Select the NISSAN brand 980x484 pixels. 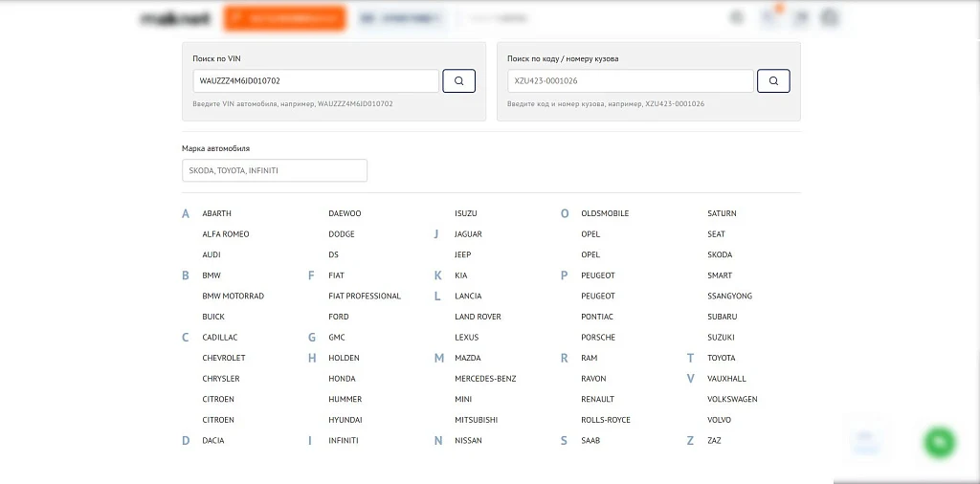(x=468, y=440)
